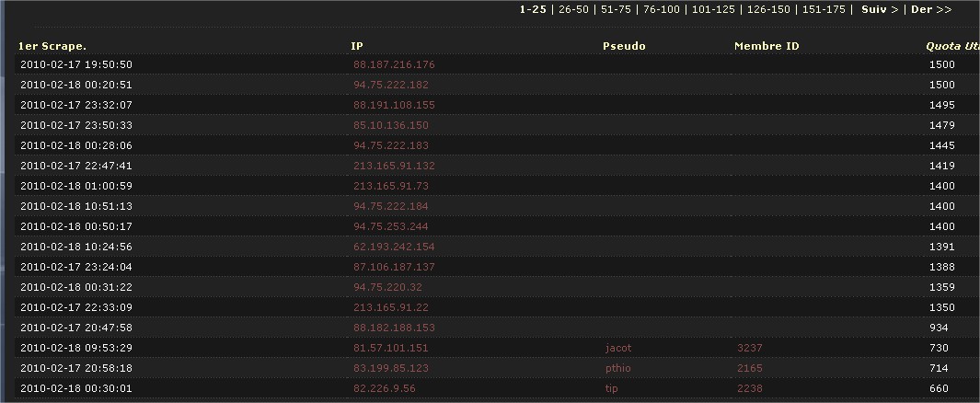Select quota value 730
Screen dimensions: 980x403
point(939,348)
